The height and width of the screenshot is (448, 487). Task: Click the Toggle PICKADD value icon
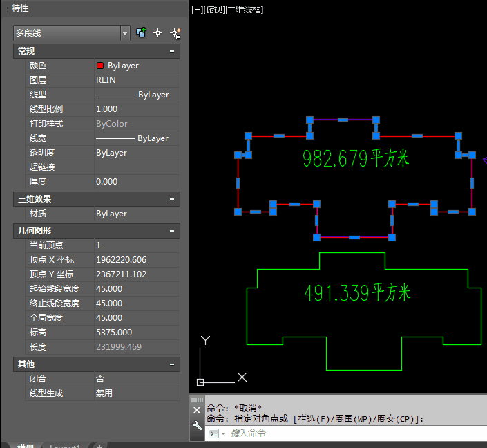141,32
